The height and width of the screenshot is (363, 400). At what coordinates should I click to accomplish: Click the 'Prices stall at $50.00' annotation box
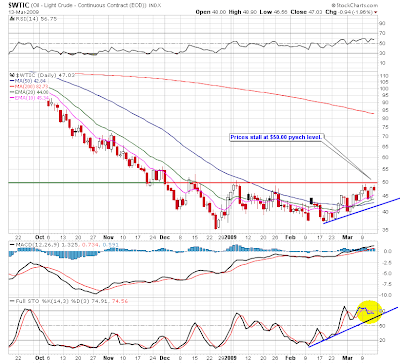pos(276,137)
